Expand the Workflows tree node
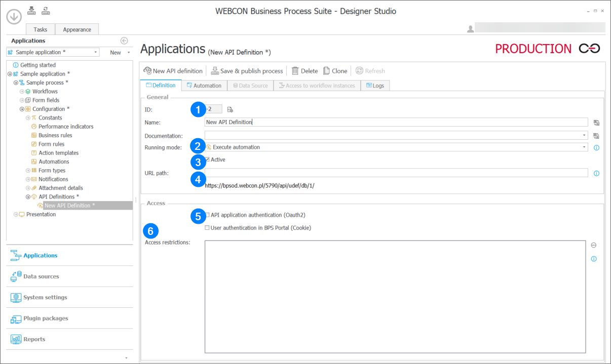Screen dimensions: 611x364 (22, 92)
